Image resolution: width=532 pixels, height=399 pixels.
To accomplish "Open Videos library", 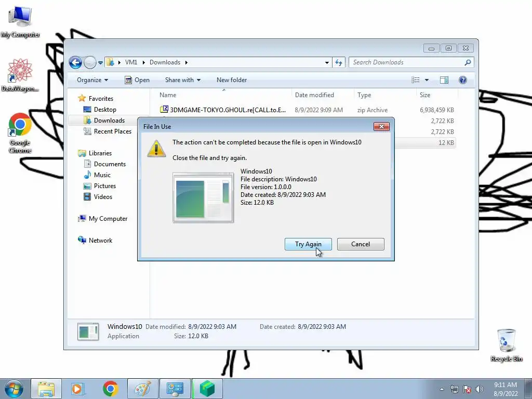I will 103,197.
